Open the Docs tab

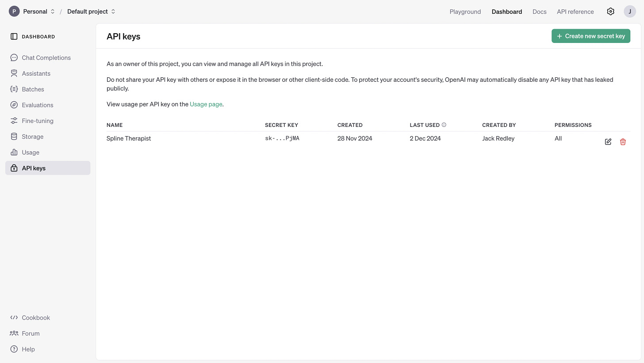click(x=540, y=12)
